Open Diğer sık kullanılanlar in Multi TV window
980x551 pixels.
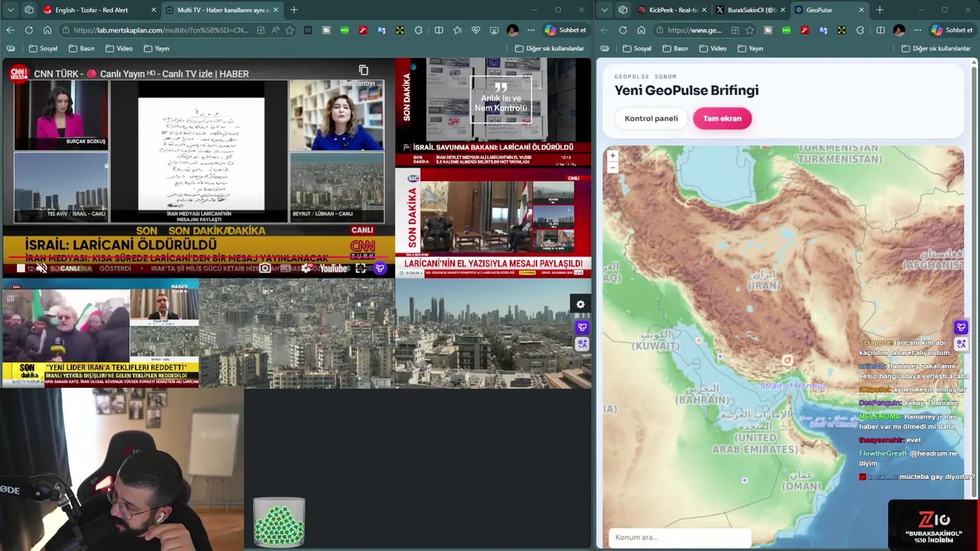(550, 48)
